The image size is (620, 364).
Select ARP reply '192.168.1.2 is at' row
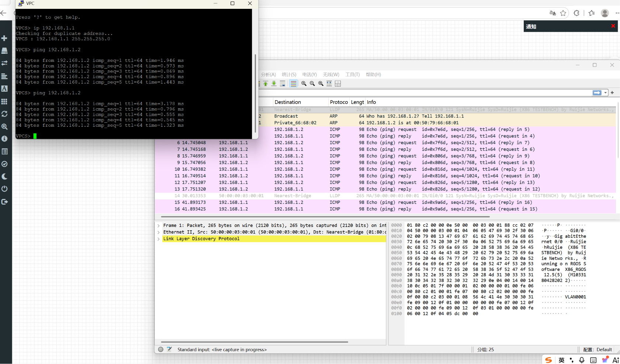437,123
